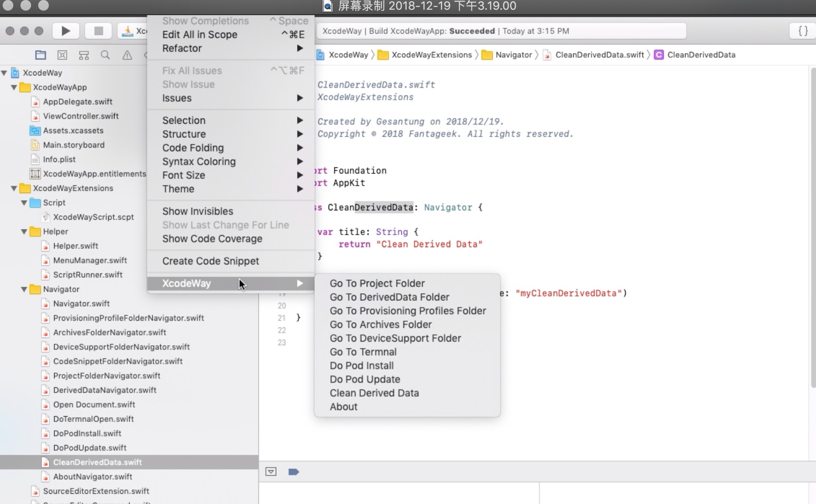Open DerivedDataNavigator.swift

[105, 390]
